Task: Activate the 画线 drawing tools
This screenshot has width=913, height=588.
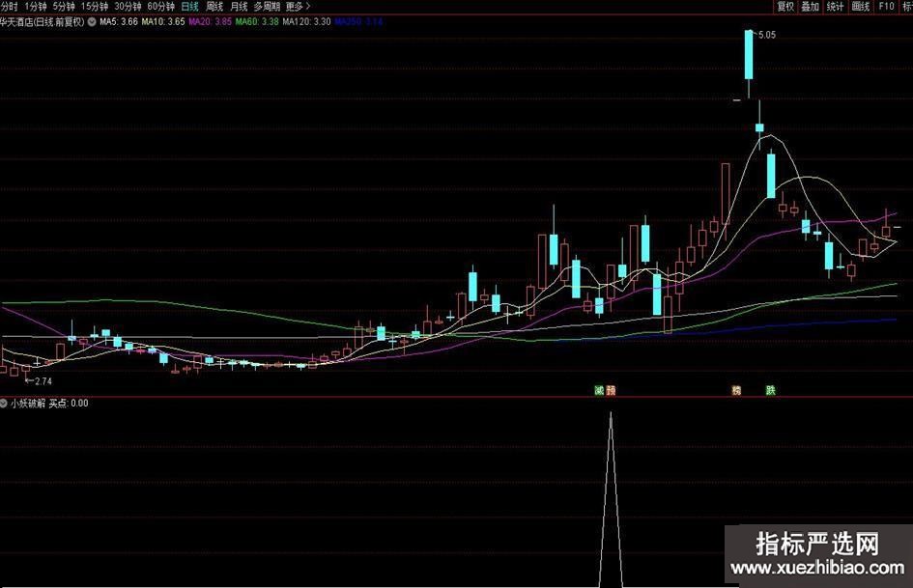Action: [x=861, y=6]
